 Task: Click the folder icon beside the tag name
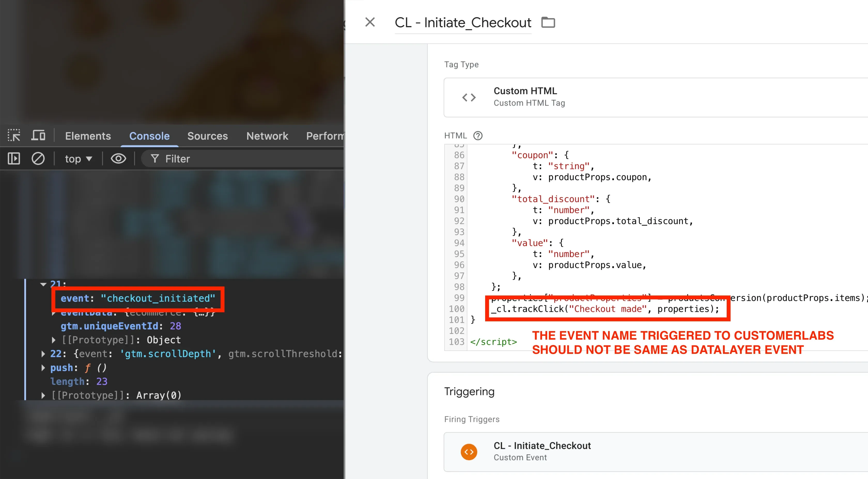coord(548,22)
